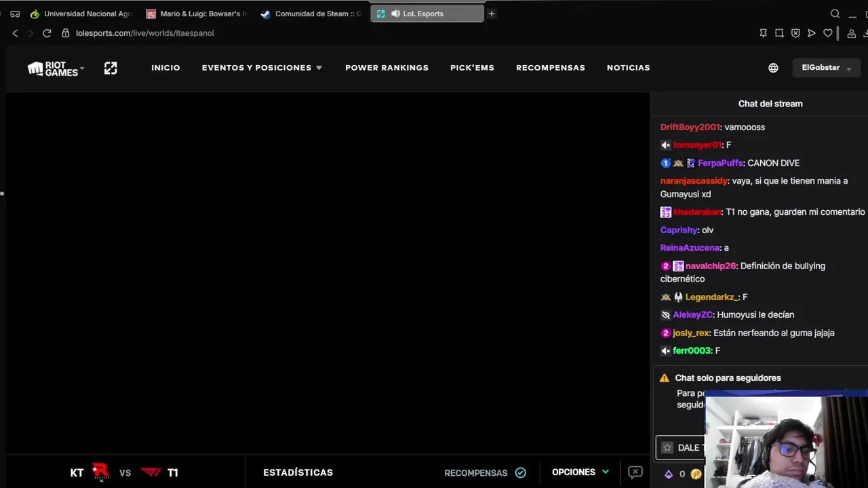Click username AlekeyZC in chat
Image resolution: width=868 pixels, height=488 pixels.
tap(692, 315)
